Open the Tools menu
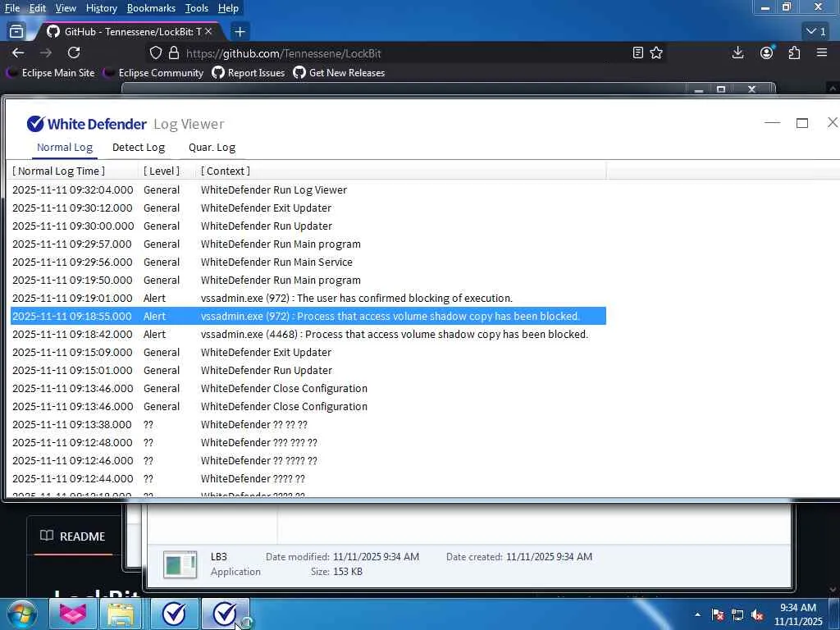Image resolution: width=840 pixels, height=630 pixels. pos(197,8)
